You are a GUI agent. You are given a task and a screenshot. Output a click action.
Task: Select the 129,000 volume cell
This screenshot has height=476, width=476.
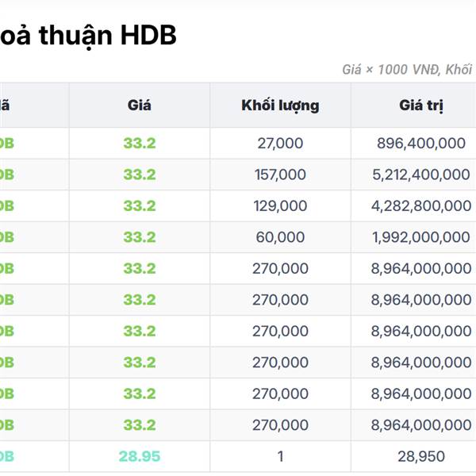click(x=280, y=205)
